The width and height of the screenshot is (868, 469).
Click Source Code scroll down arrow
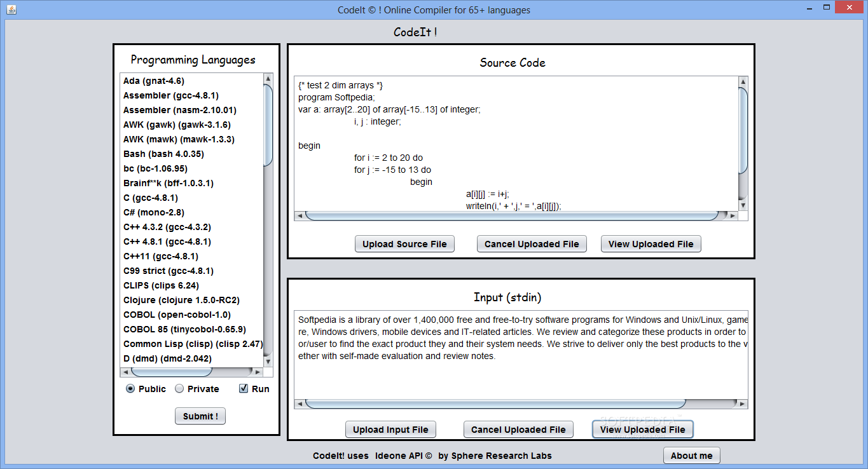(x=743, y=206)
